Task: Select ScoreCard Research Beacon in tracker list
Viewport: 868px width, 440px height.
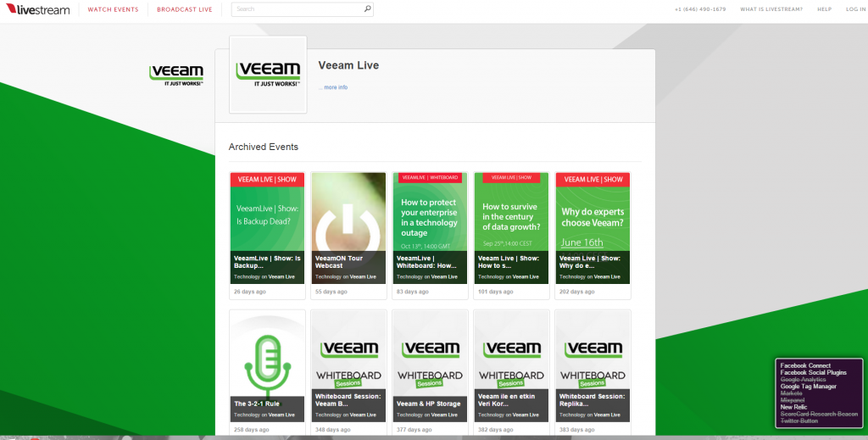Action: [819, 414]
